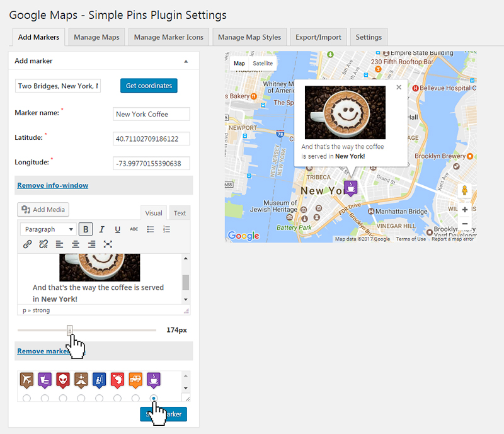Zoom out on the map
The image size is (504, 434).
coord(465,224)
